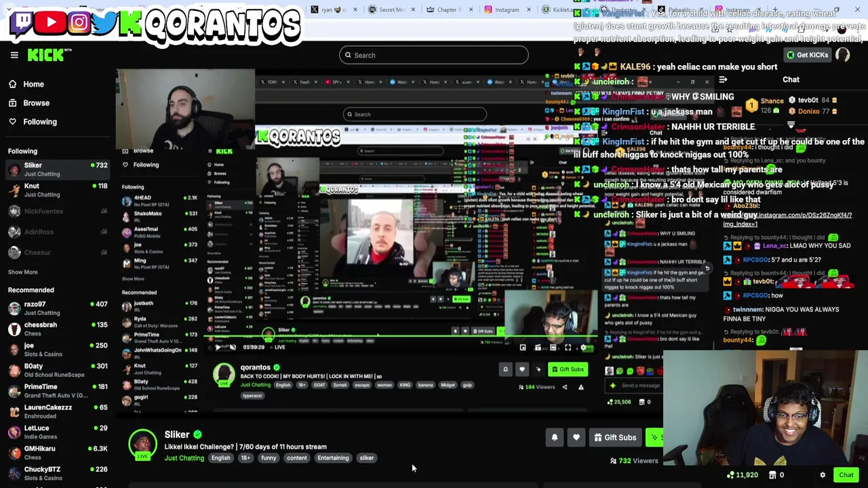Image resolution: width=868 pixels, height=488 pixels.
Task: Select the sliker tag
Action: pos(366,458)
